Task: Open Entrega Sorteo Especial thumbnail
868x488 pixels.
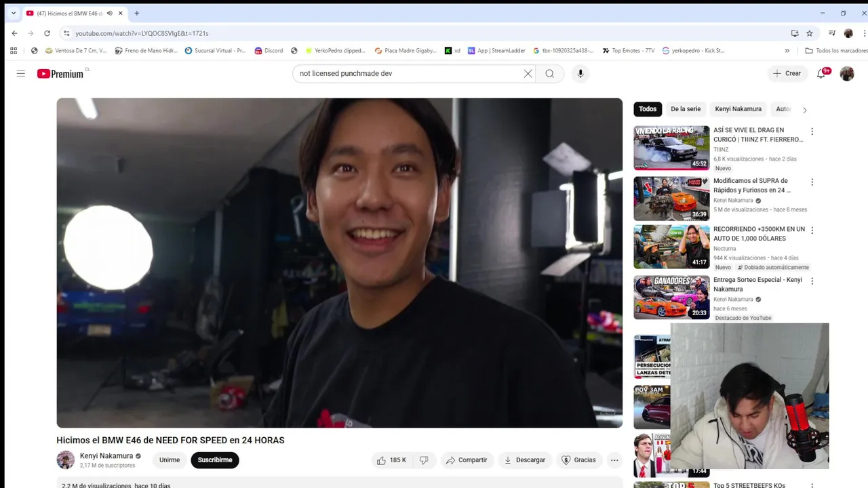Action: (x=671, y=297)
